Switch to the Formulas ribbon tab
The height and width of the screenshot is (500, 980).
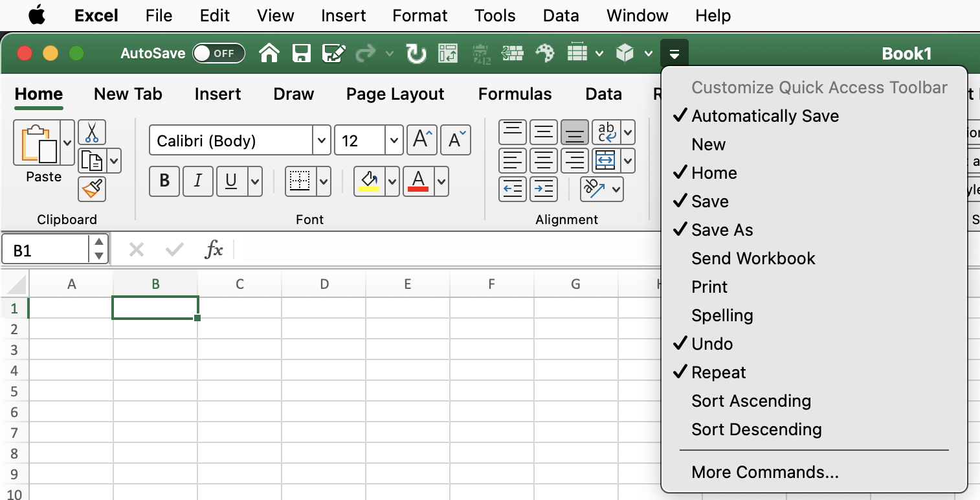(x=515, y=94)
